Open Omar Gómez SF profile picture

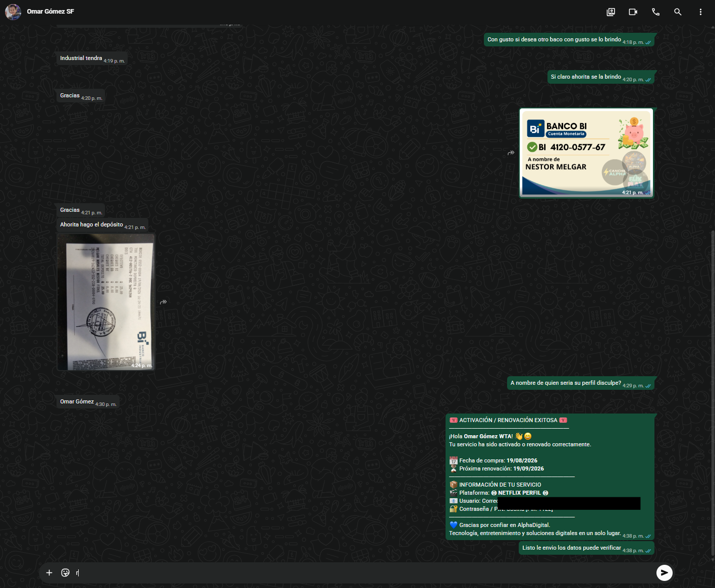click(13, 12)
